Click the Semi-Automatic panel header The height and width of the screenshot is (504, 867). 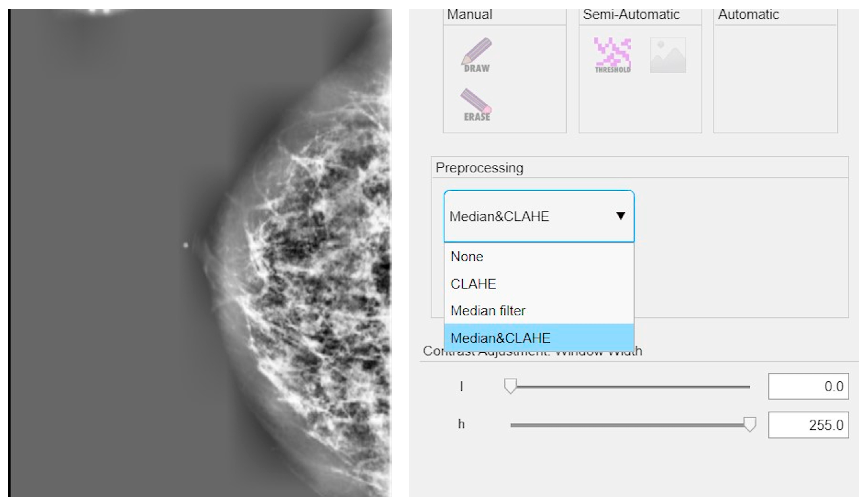[x=631, y=14]
